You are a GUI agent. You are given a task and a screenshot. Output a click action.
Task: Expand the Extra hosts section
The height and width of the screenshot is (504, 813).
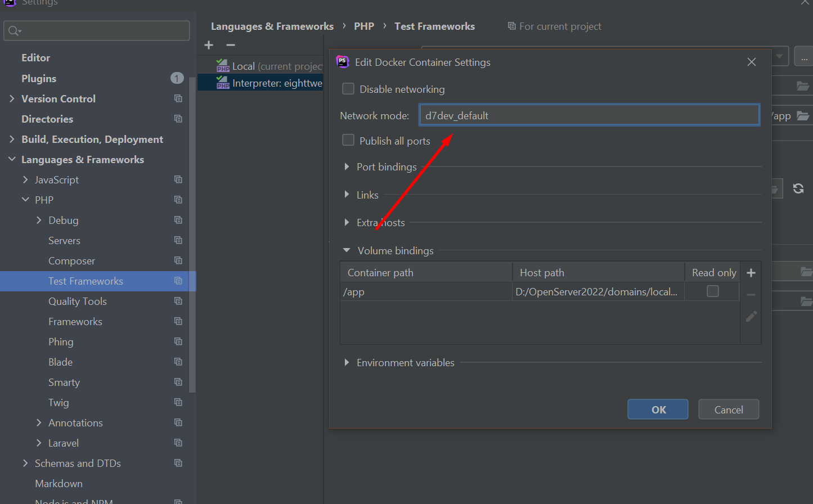[347, 223]
